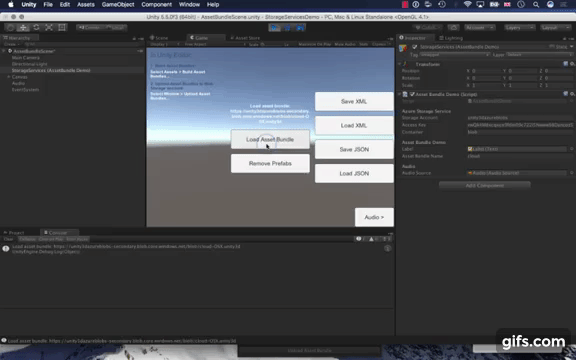Click the Storage Account input field
Image resolution: width=576 pixels, height=360 pixels.
click(x=520, y=118)
